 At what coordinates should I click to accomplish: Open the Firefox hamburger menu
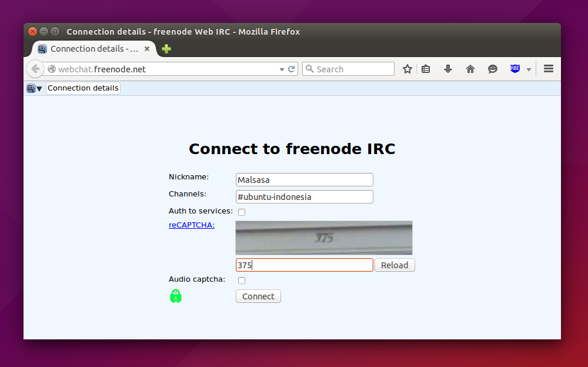tap(548, 69)
